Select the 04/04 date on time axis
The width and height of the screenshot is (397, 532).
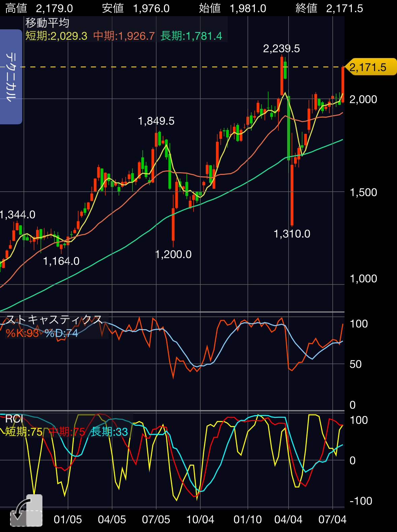pos(288,520)
